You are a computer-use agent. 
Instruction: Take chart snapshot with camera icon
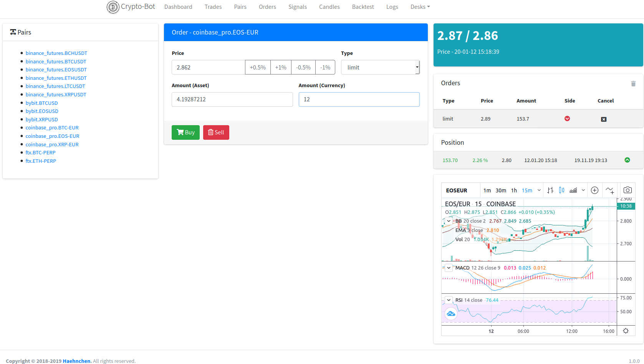coord(627,190)
